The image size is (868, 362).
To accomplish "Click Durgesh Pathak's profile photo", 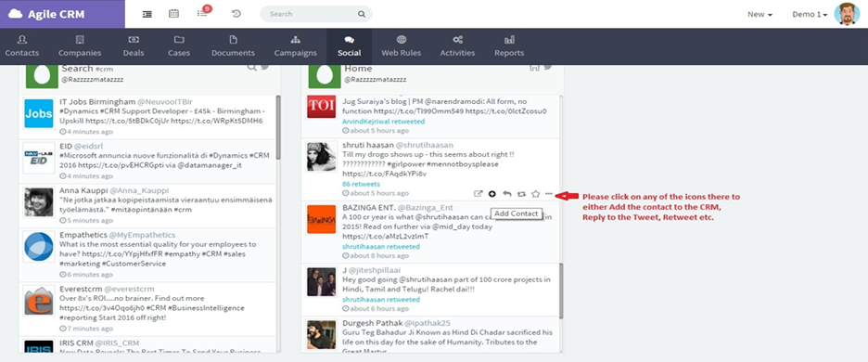I will 322,335.
